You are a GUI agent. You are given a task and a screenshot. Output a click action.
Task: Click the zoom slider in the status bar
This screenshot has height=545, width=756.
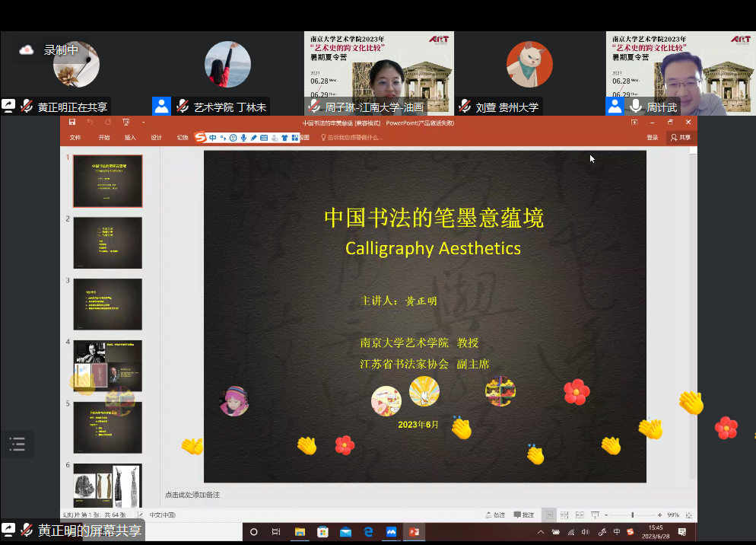pyautogui.click(x=633, y=515)
